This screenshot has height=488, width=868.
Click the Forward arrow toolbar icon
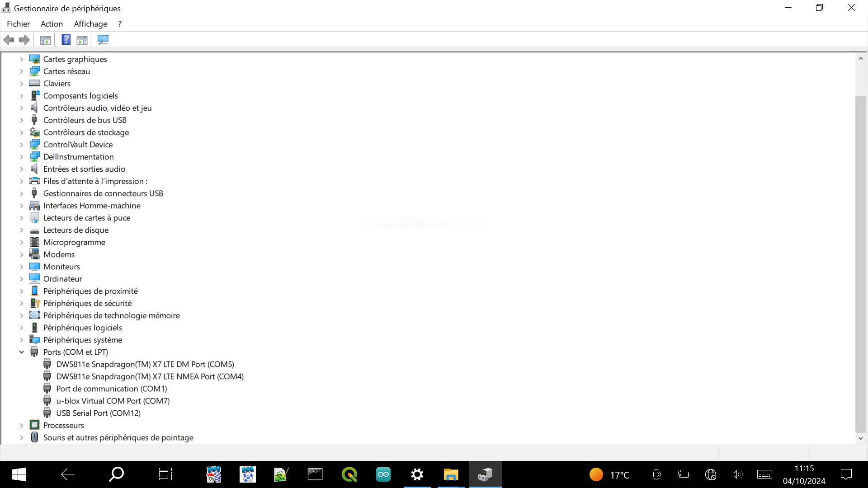[x=24, y=40]
